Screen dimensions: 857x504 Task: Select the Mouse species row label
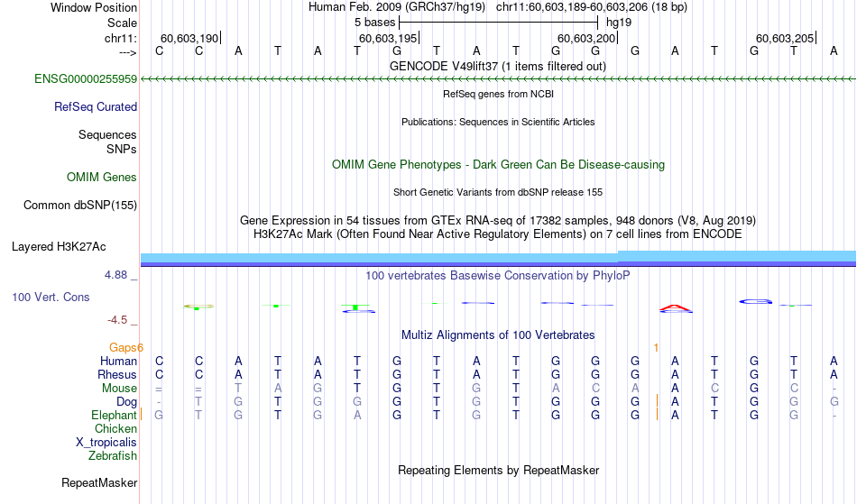[119, 389]
